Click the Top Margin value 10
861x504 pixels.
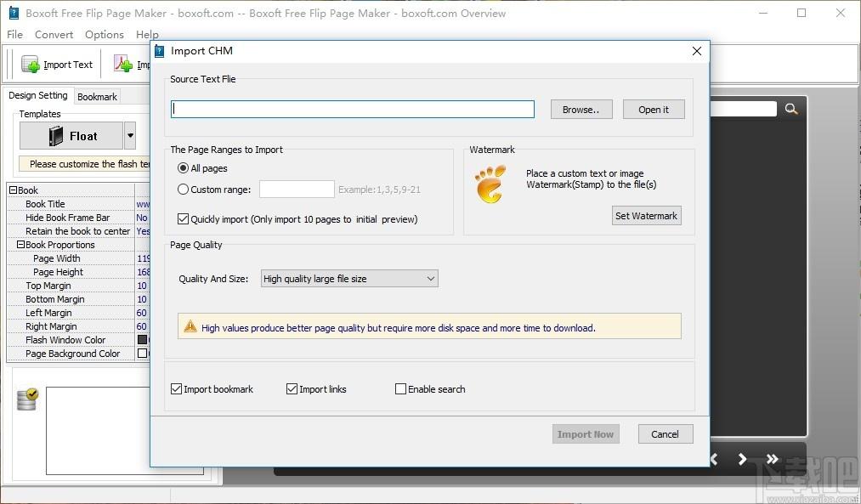click(142, 286)
